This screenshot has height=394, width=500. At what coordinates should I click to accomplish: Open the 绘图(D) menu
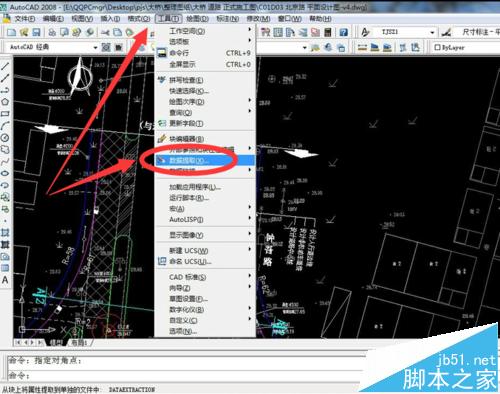pyautogui.click(x=197, y=19)
